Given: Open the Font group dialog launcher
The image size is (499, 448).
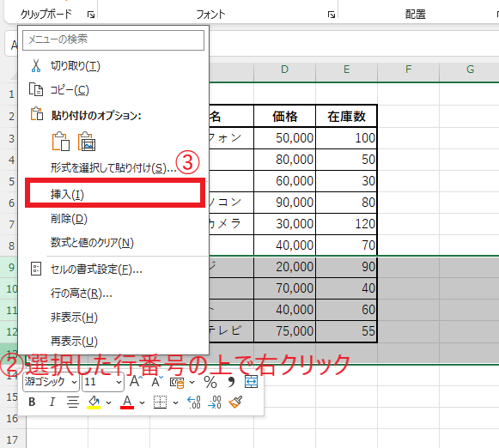Looking at the screenshot, I should point(332,15).
